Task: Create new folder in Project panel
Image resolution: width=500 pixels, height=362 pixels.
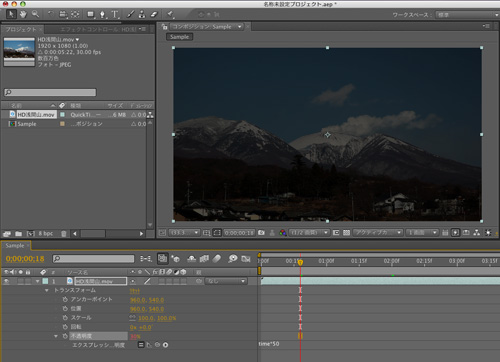Action: point(19,234)
